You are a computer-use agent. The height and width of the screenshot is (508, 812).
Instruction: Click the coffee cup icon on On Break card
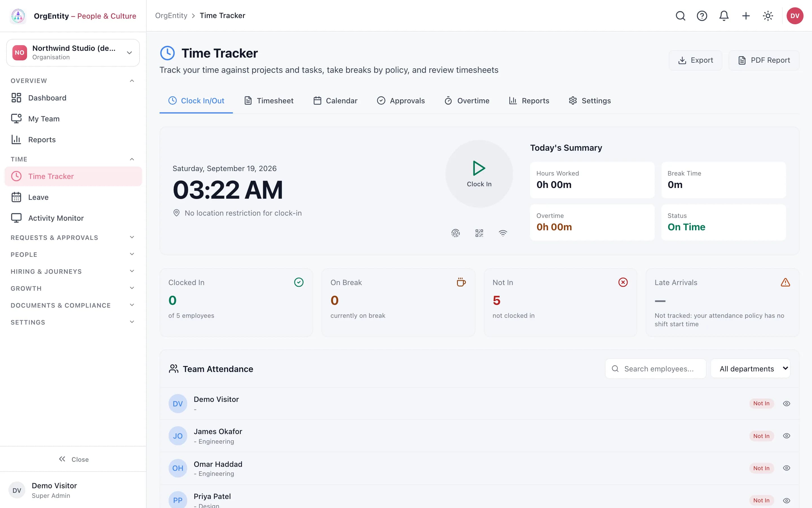[461, 282]
